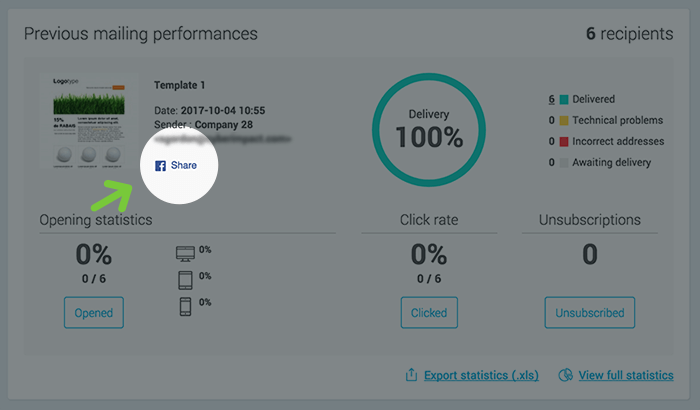Click the tablet device icon
The image size is (700, 410).
[x=185, y=277]
